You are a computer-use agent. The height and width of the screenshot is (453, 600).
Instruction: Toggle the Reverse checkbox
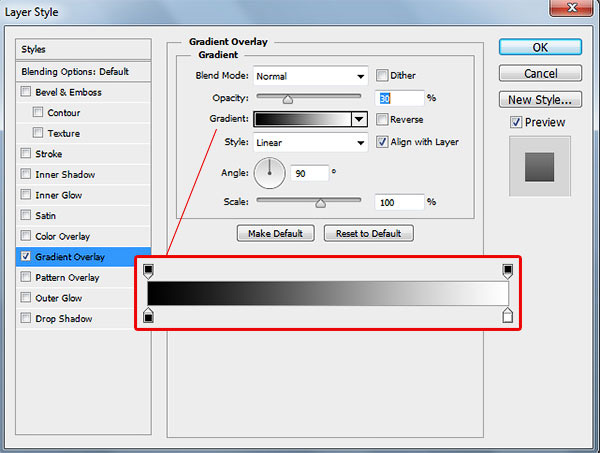(382, 119)
